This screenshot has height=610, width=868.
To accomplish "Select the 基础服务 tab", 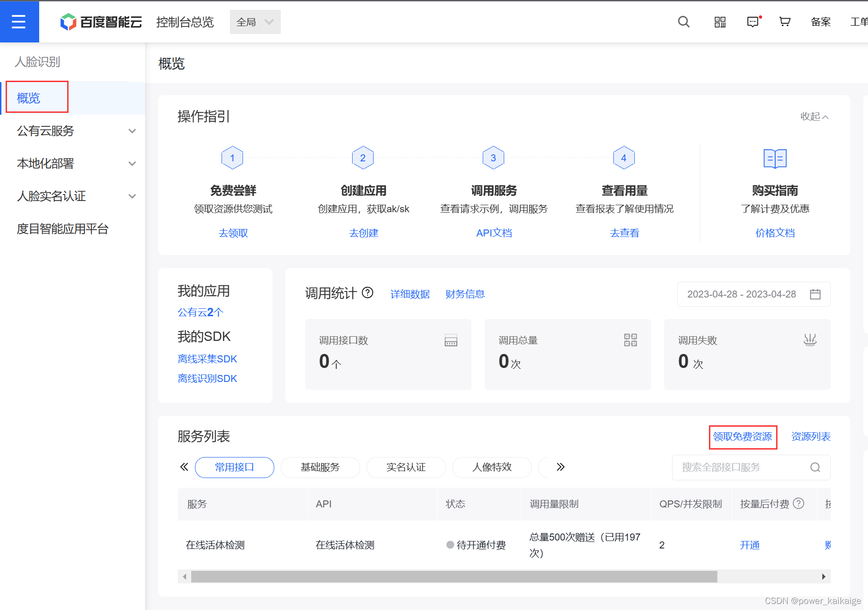I will 320,467.
